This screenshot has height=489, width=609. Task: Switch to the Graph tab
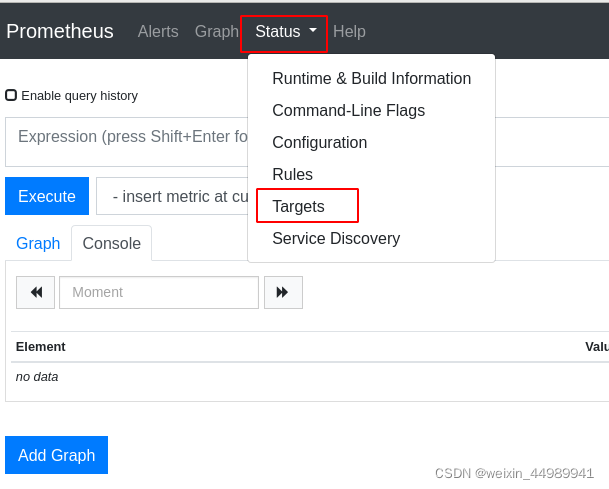(38, 244)
